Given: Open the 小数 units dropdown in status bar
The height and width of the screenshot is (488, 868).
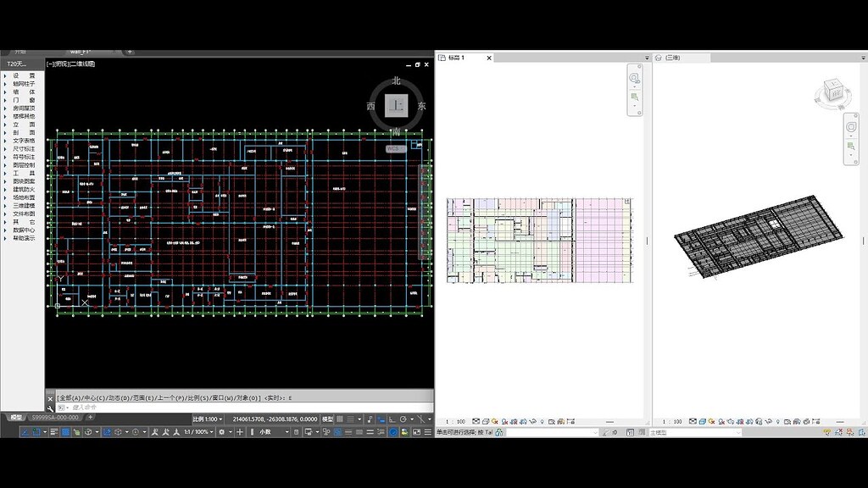Looking at the screenshot, I should [x=274, y=432].
